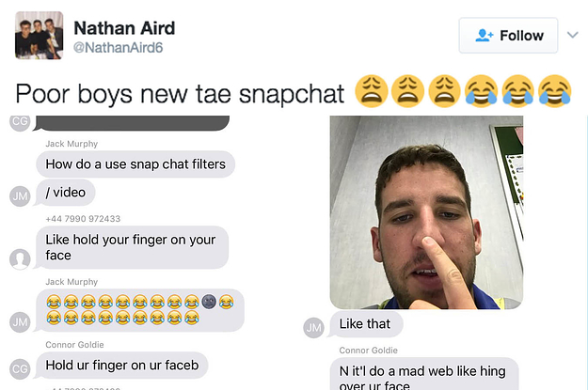
Task: Click the 'Like that' message bubble
Action: click(x=366, y=324)
